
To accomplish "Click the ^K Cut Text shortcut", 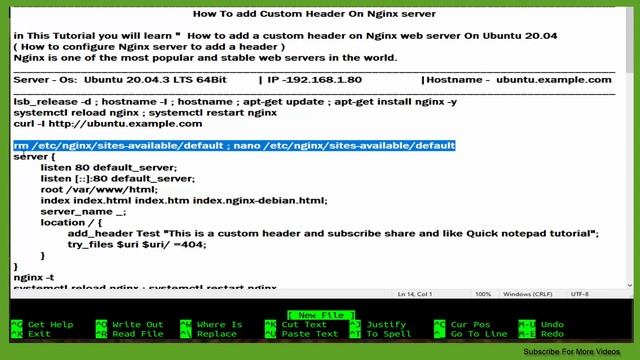I will pyautogui.click(x=296, y=324).
